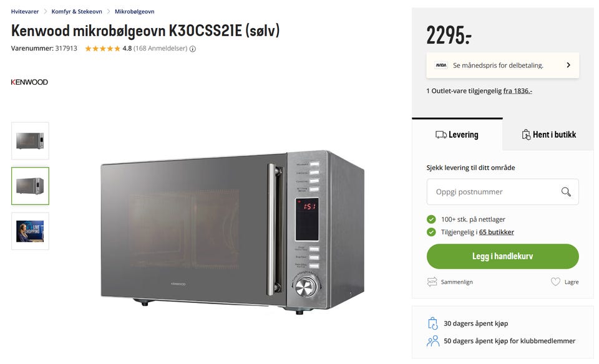This screenshot has width=599, height=364.
Task: Click the compare arrows icon next to Sammenlign
Action: tap(432, 282)
